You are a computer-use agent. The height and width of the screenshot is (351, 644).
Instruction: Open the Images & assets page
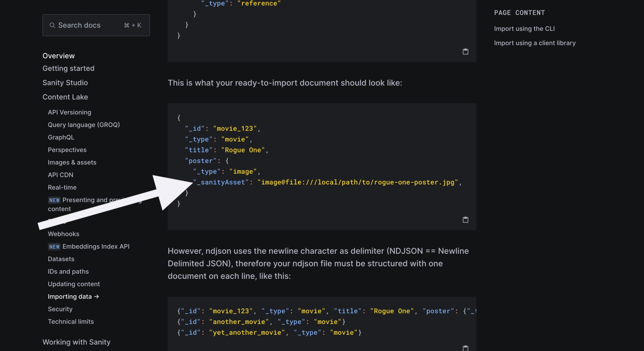72,162
